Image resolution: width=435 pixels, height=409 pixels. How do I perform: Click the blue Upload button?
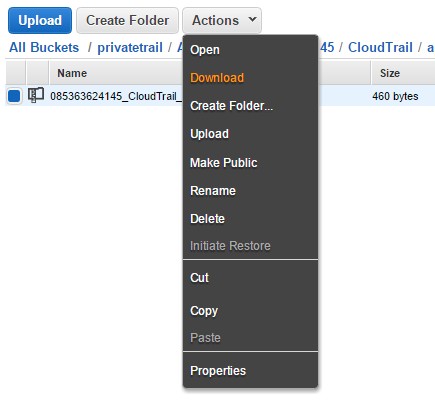[40, 21]
